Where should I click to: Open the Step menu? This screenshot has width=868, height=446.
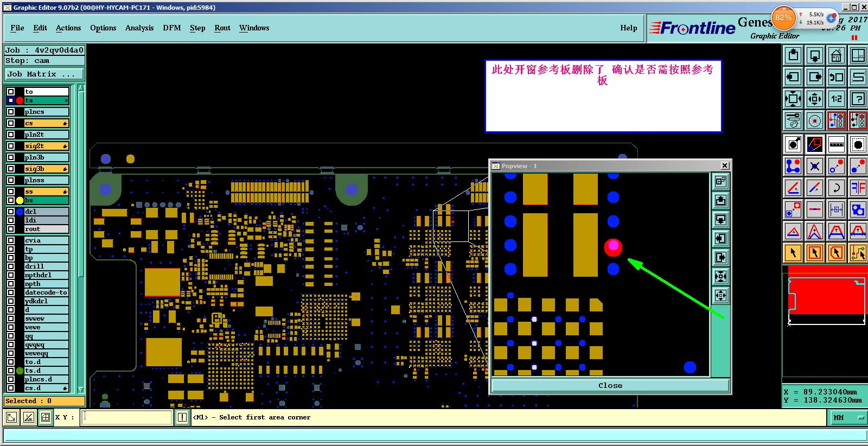coord(197,28)
